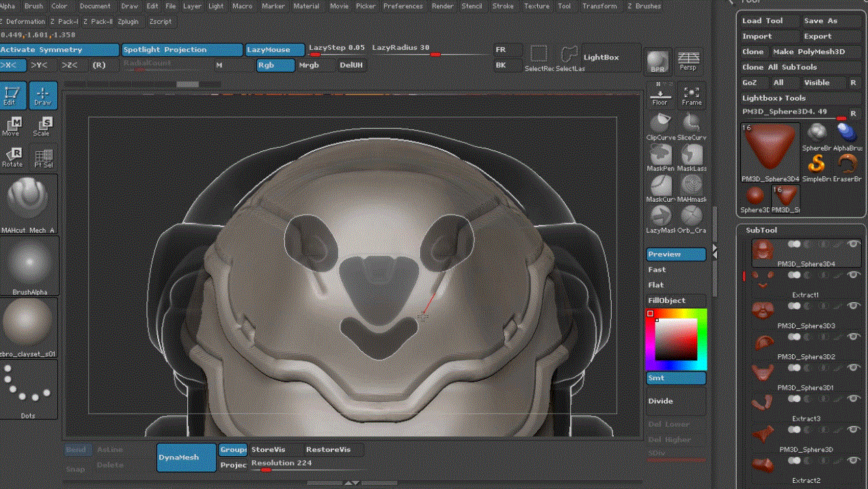
Task: Open the Stroke menu
Action: point(503,6)
